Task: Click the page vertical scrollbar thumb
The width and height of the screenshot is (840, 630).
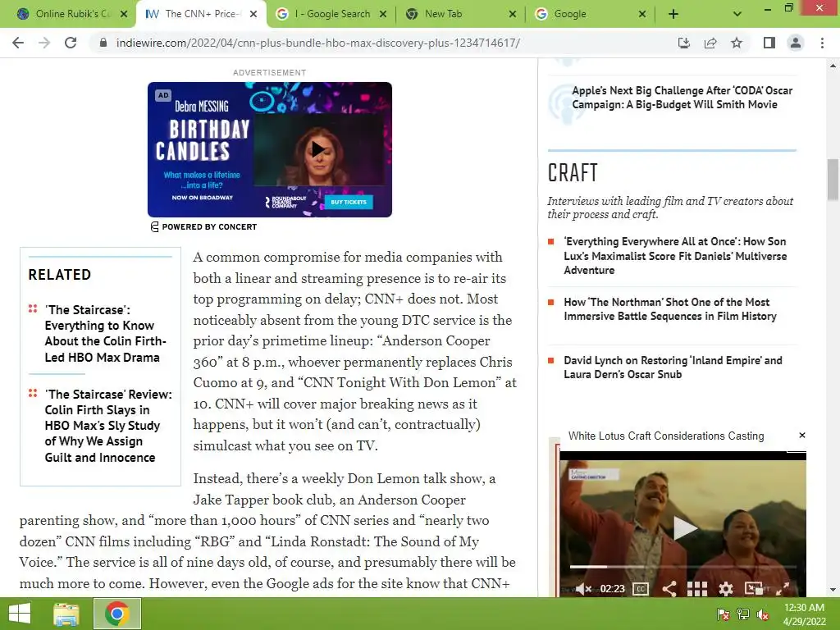Action: coord(833,180)
